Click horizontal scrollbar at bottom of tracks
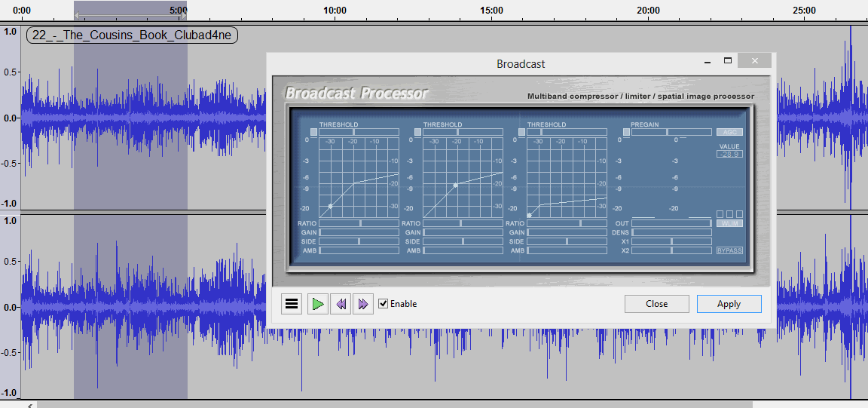Screen dimensions: 868x408 click(395, 405)
